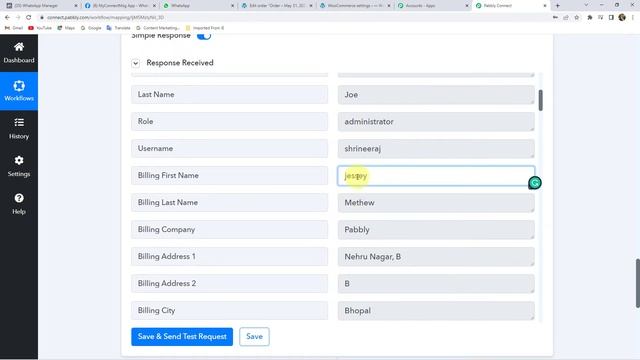Switch to the Edit order tab
This screenshot has height=360, width=640.
(277, 6)
